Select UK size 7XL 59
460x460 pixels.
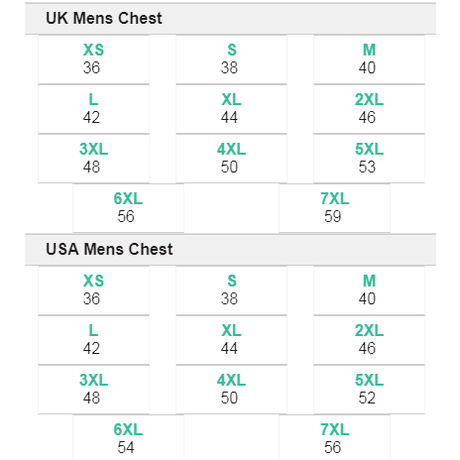[x=335, y=208]
